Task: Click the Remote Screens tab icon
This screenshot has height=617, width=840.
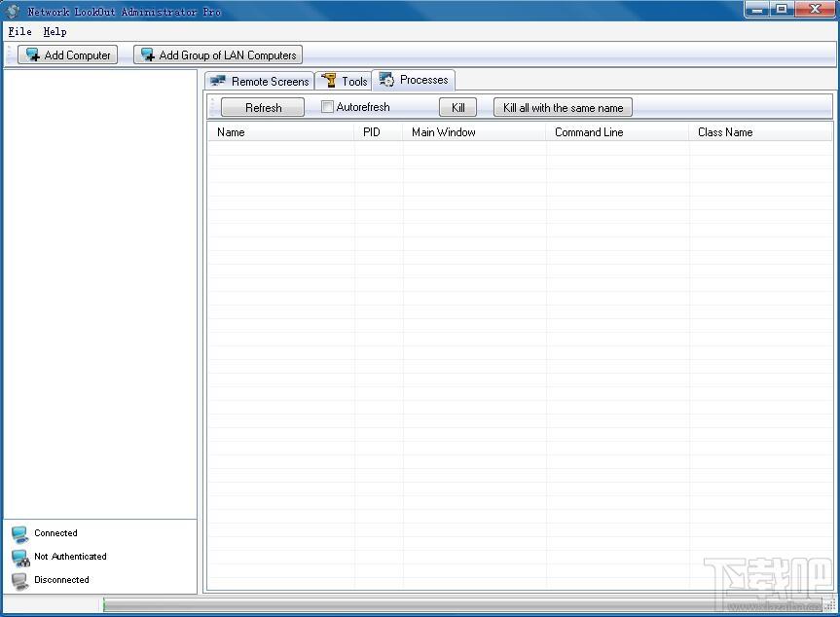Action: pyautogui.click(x=217, y=81)
